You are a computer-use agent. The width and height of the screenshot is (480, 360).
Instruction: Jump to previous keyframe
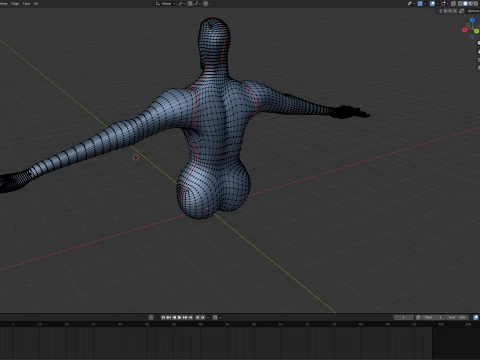(x=169, y=317)
